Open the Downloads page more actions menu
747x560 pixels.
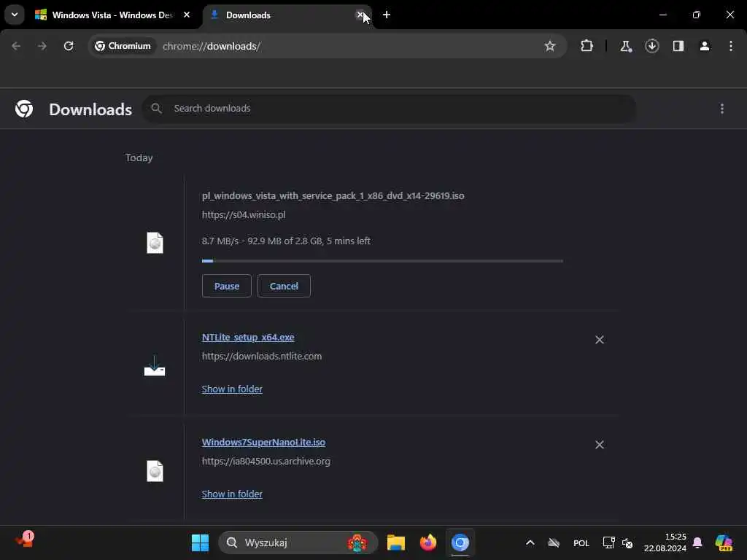pos(722,109)
